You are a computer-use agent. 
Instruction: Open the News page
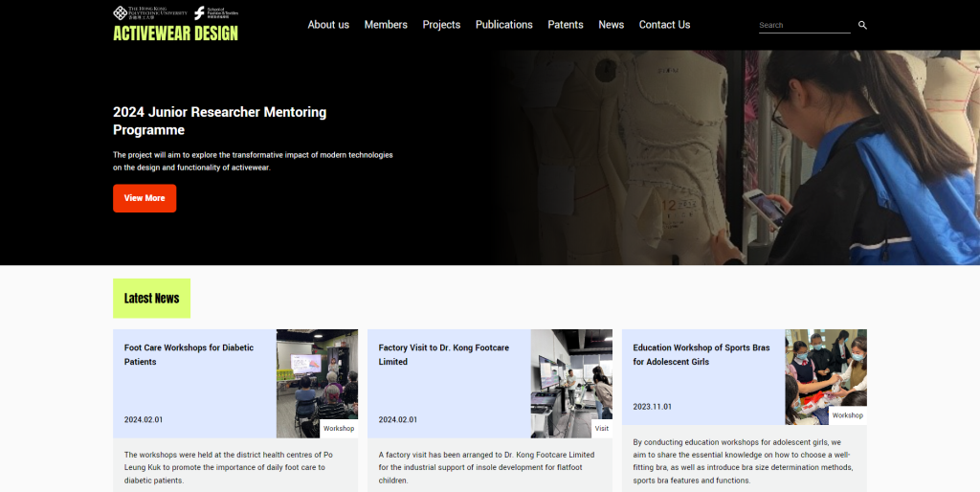611,25
